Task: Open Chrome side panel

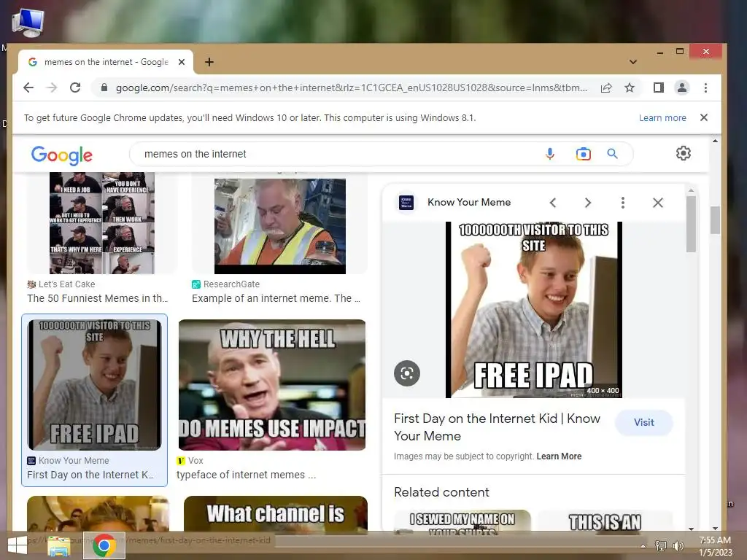Action: point(659,87)
